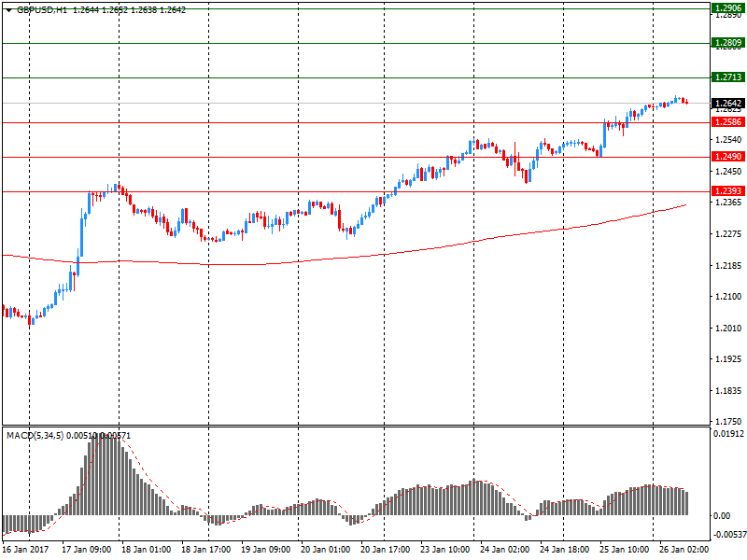Click the 18 Jan 17:00 time label
The width and height of the screenshot is (747, 560).
[x=205, y=550]
